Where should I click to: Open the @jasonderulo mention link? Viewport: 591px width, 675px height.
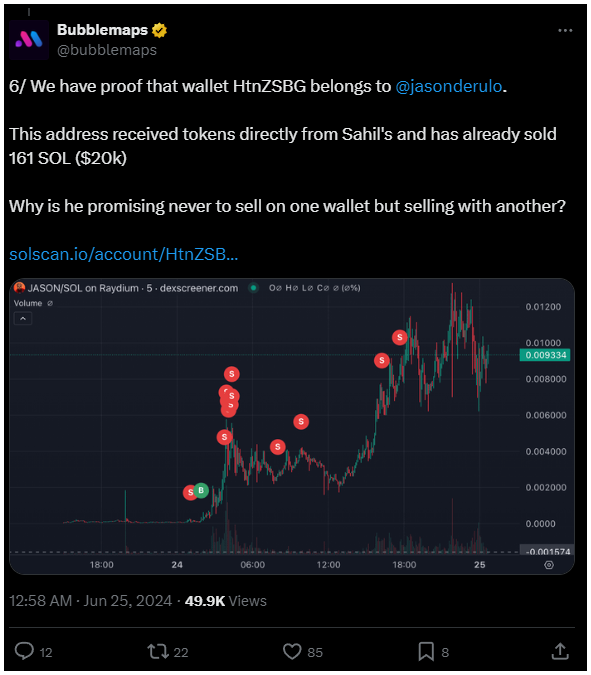click(x=449, y=87)
